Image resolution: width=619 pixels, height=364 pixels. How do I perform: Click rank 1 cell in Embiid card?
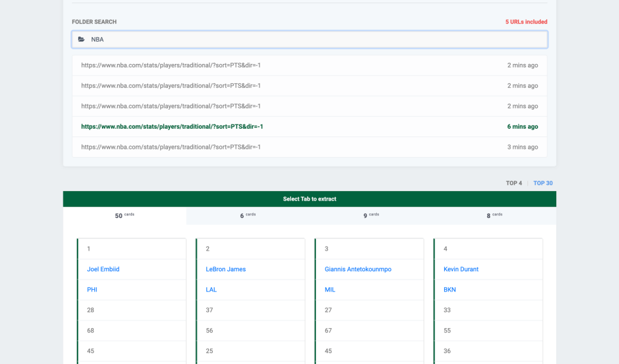coord(132,249)
